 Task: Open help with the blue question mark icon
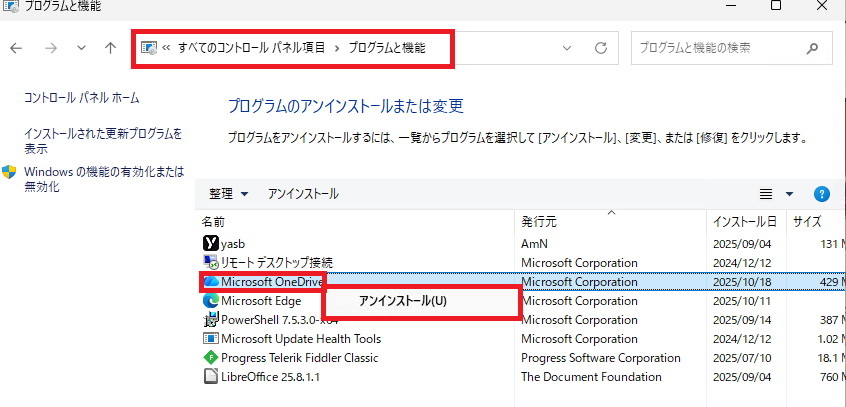822,194
